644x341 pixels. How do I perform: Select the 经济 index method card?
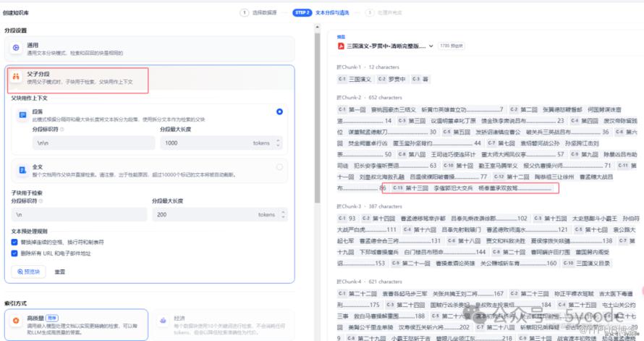(224, 324)
